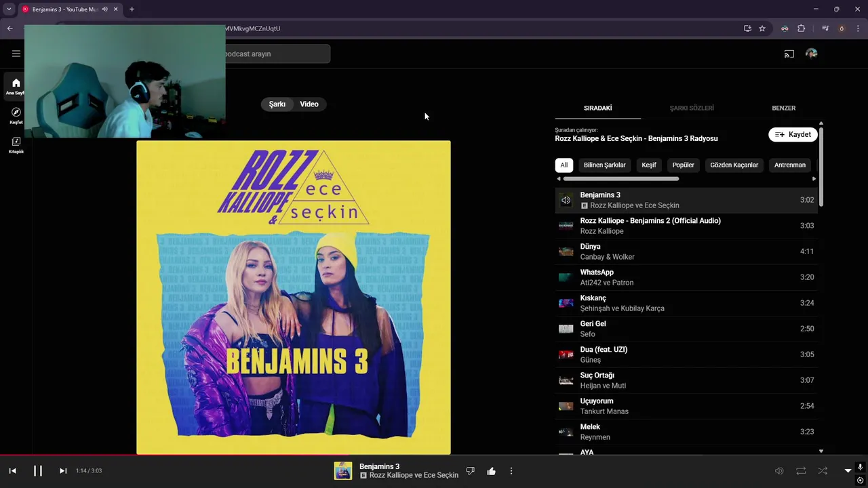This screenshot has height=488, width=868.
Task: Go back with browser back arrow
Action: click(9, 28)
